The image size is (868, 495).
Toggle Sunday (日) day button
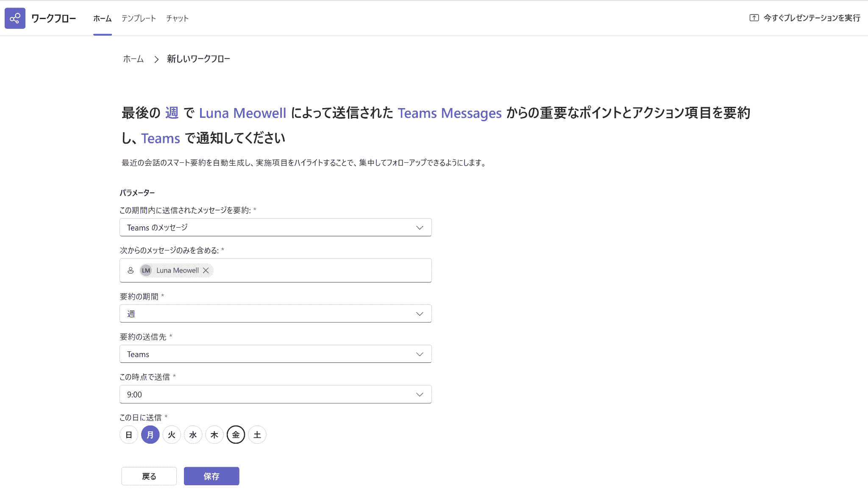(129, 435)
